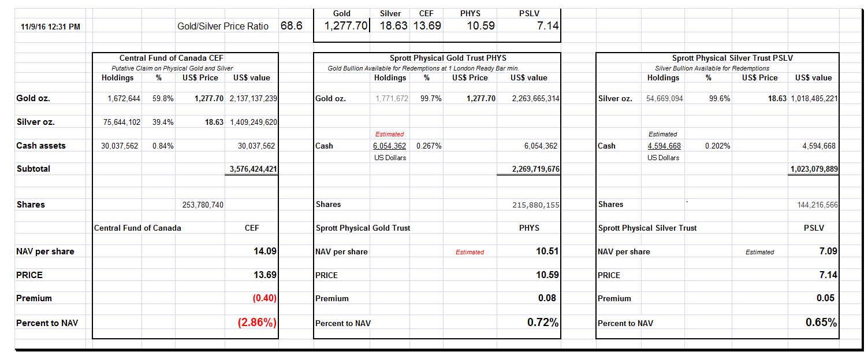Click Sprott Physical Silver Trust PSLV title
Screen dimensions: 868x359
[732, 58]
